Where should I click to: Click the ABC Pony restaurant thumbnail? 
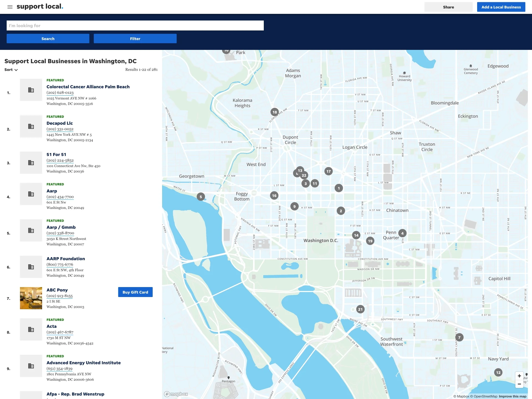tap(31, 298)
